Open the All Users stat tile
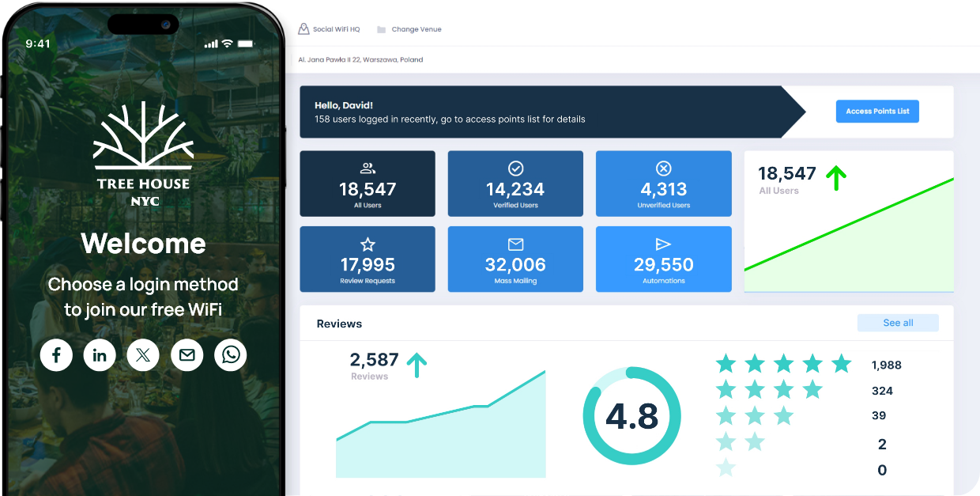Viewport: 980px width, 496px height. pyautogui.click(x=367, y=184)
